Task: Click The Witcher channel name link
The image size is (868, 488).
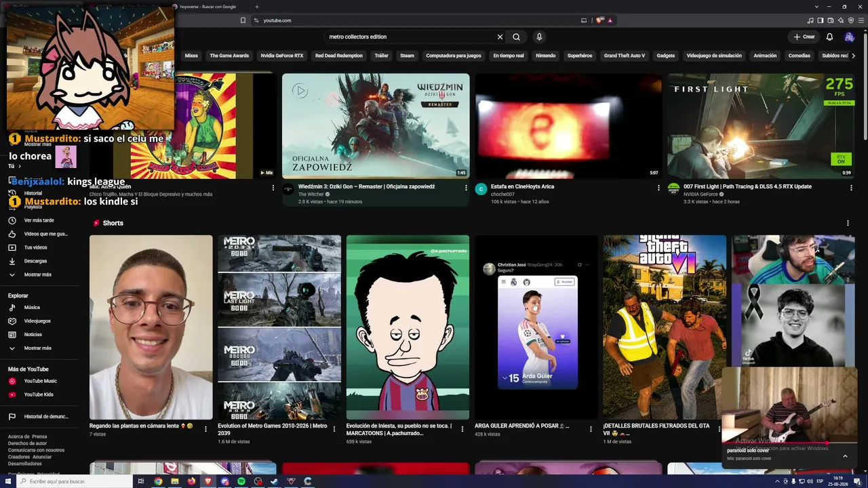Action: click(311, 195)
